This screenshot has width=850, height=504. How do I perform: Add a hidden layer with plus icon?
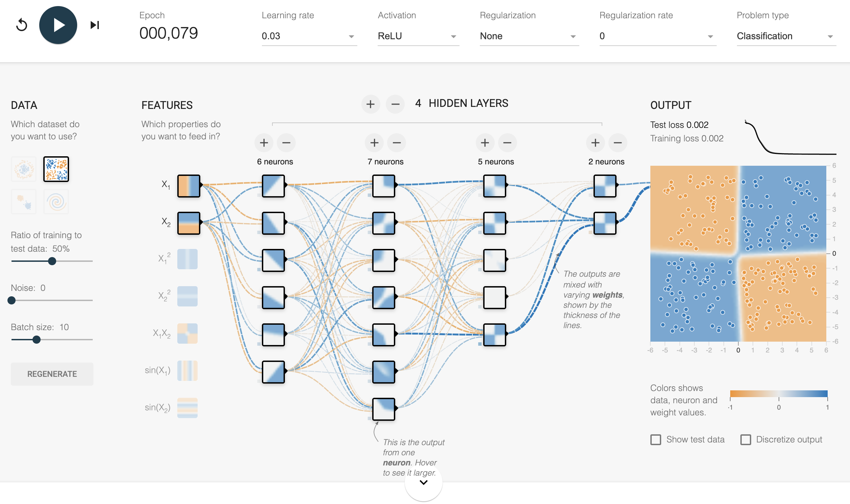point(370,104)
